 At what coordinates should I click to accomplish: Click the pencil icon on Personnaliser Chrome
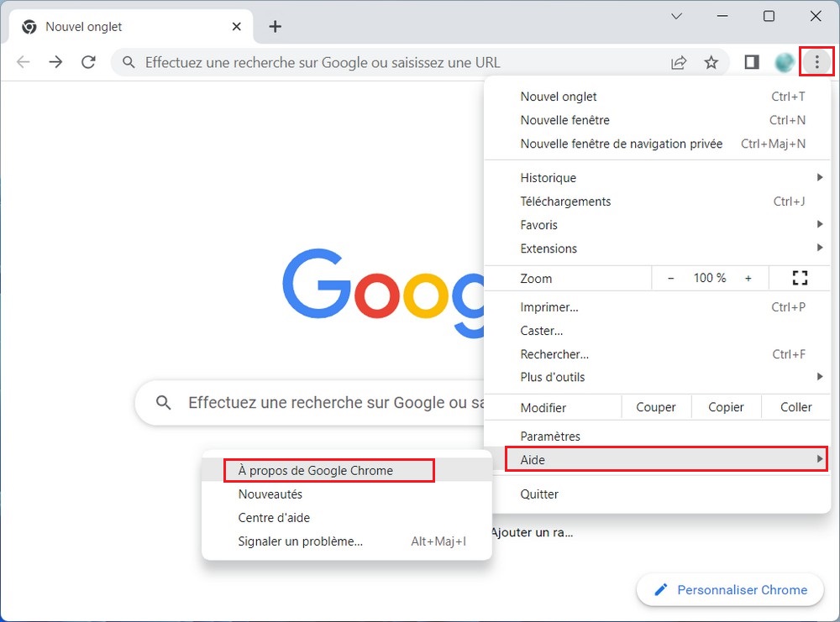[x=661, y=589]
